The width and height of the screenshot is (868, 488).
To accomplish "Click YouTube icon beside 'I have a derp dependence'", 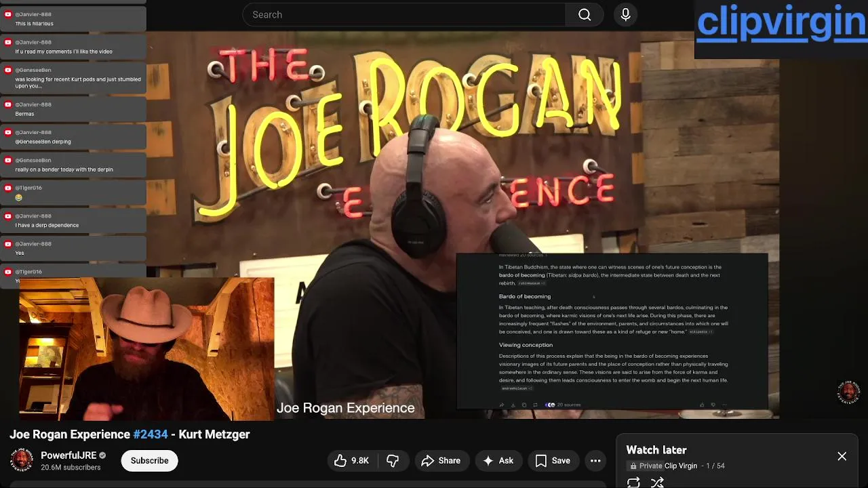I will pyautogui.click(x=8, y=216).
